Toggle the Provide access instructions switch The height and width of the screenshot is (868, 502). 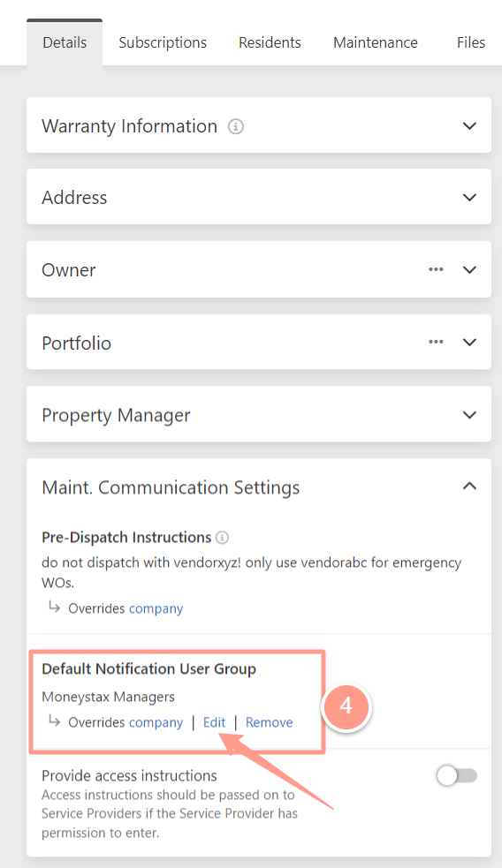point(457,776)
